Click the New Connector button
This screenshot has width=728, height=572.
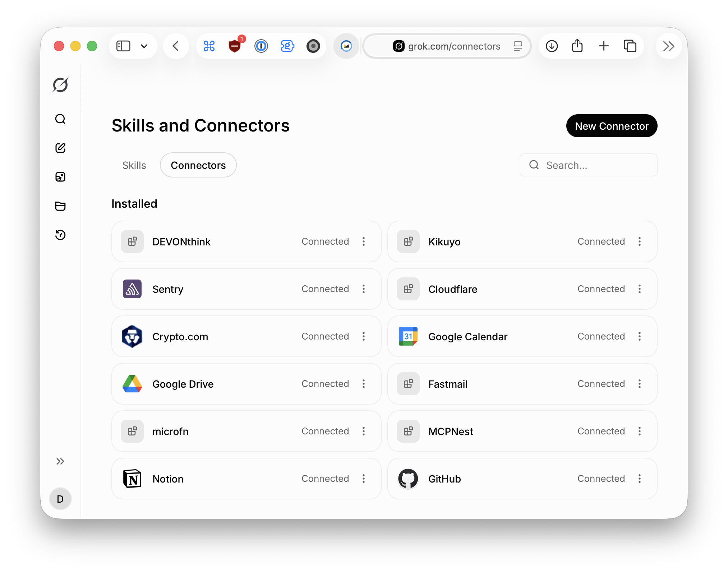(x=612, y=126)
